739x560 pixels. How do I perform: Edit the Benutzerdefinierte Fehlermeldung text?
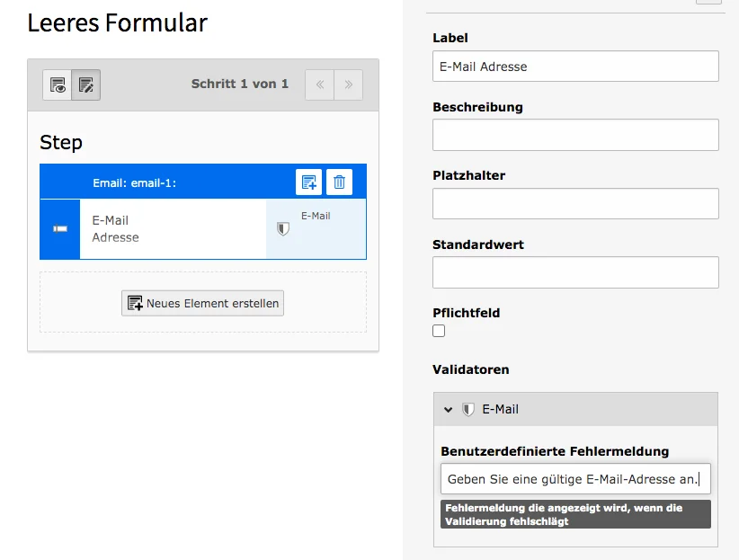tap(574, 478)
